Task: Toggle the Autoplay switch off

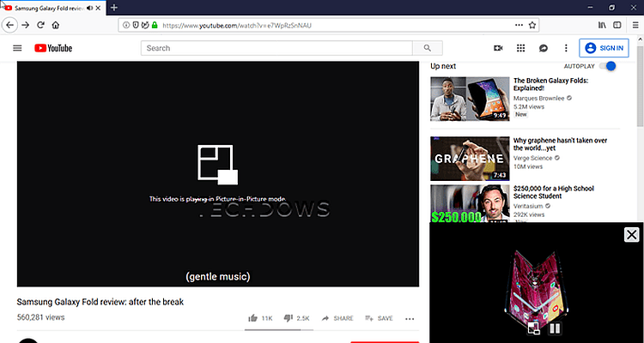Action: coord(609,66)
